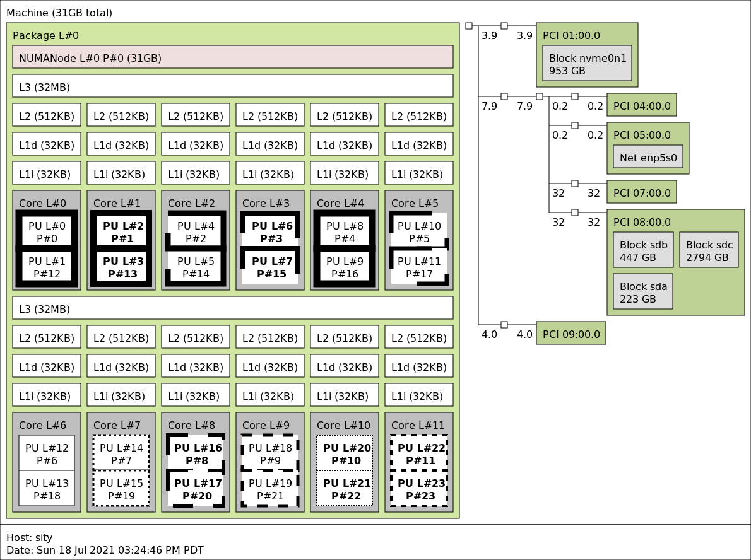The image size is (751, 560).
Task: Click PU L#13 P#18 inside Core L#6
Action: (x=47, y=489)
